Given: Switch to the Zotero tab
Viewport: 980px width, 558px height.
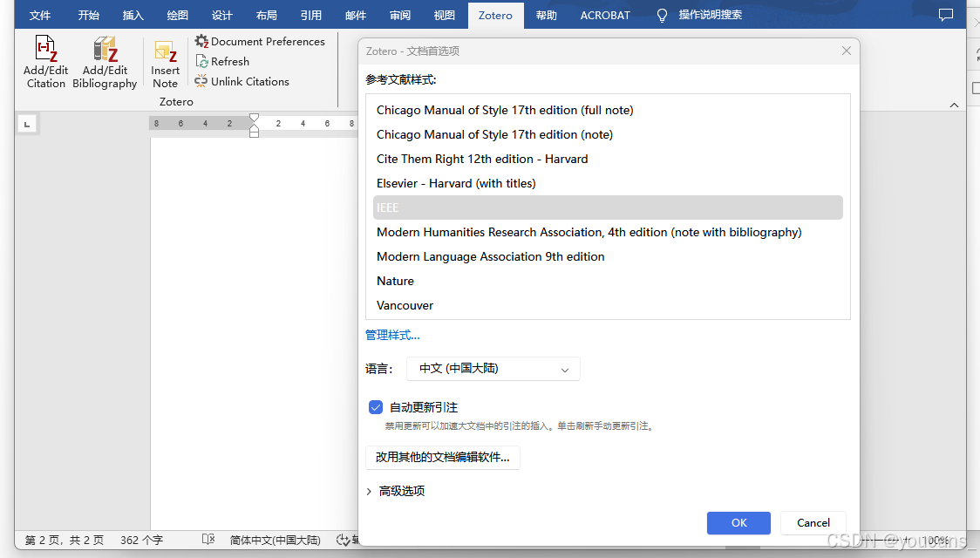Looking at the screenshot, I should coord(495,16).
